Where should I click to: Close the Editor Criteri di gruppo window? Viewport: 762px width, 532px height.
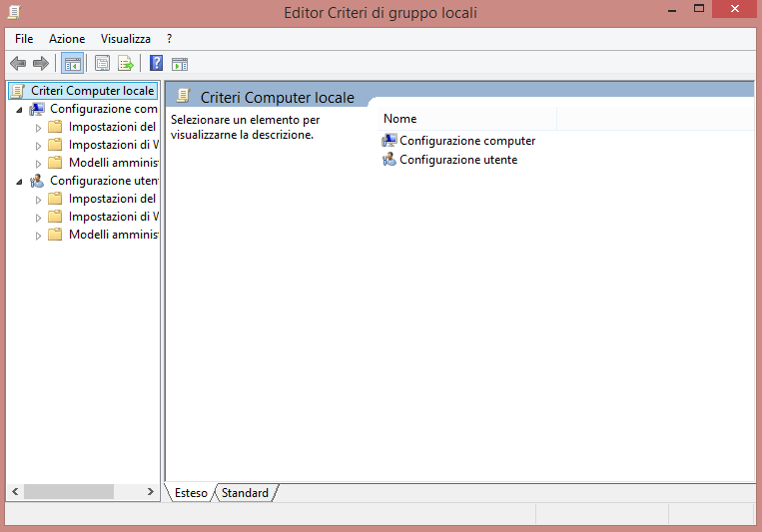[735, 9]
